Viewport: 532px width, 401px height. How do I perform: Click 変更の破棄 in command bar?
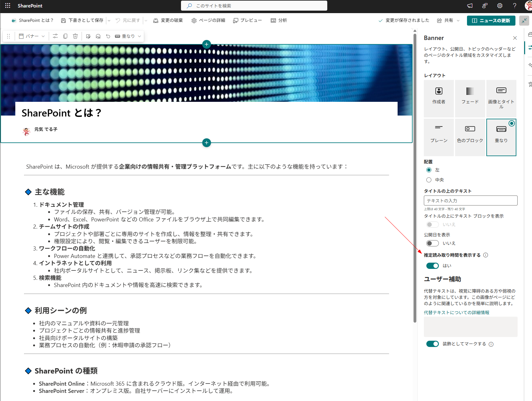(x=168, y=21)
